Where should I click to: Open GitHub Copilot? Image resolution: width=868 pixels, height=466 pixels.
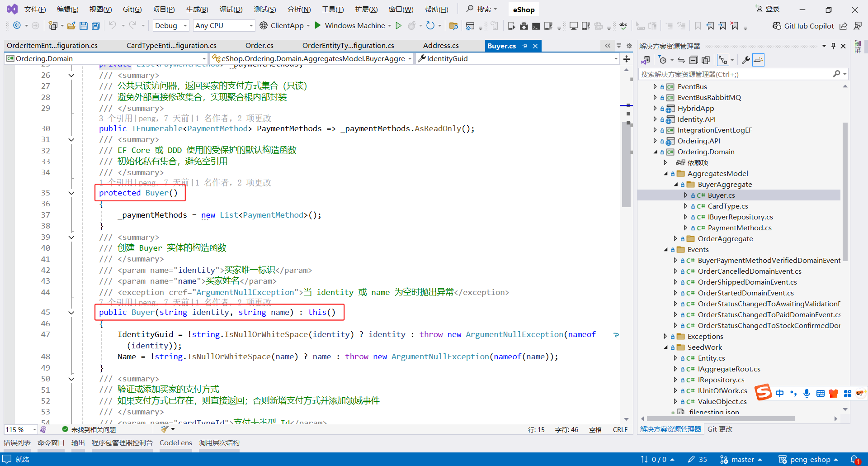point(803,26)
